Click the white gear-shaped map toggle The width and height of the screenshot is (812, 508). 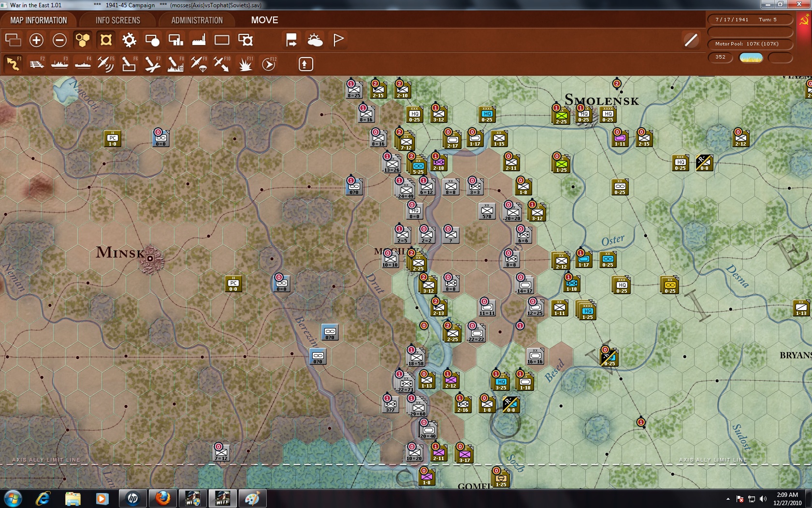(x=129, y=40)
